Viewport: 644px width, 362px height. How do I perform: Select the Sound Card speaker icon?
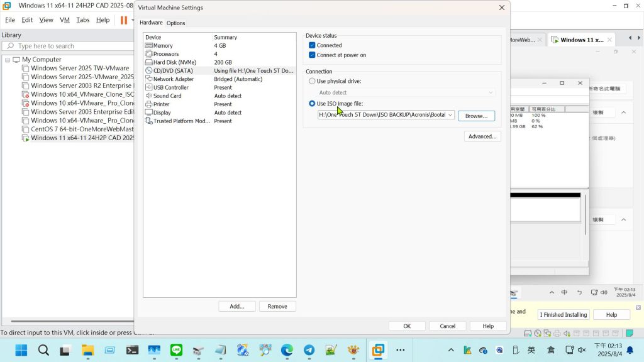pos(149,96)
